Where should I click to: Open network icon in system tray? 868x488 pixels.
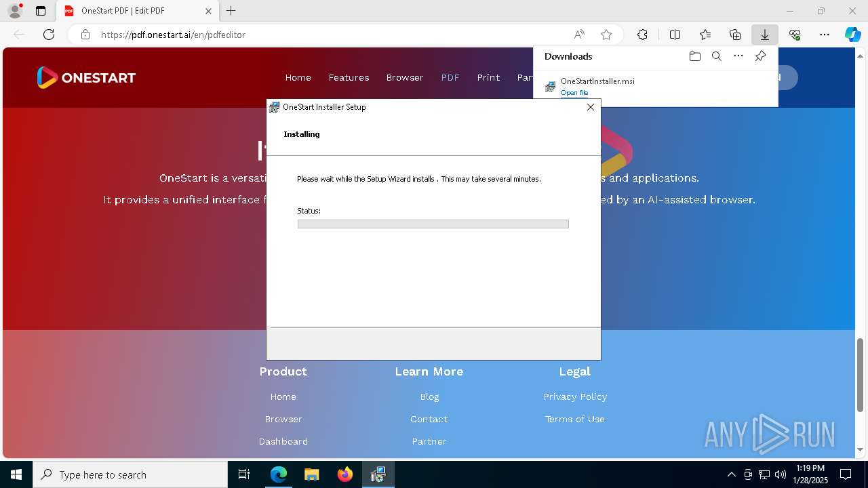(764, 474)
